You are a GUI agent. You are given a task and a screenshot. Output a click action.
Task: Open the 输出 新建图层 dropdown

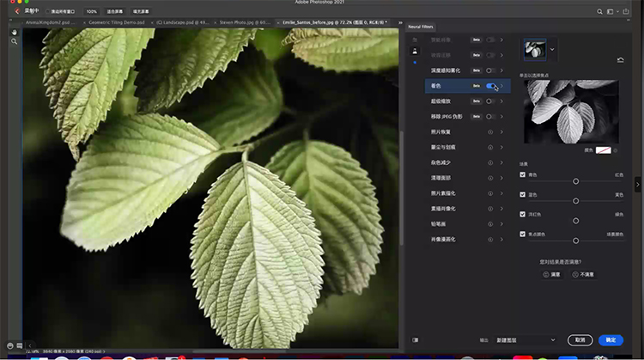(526, 340)
